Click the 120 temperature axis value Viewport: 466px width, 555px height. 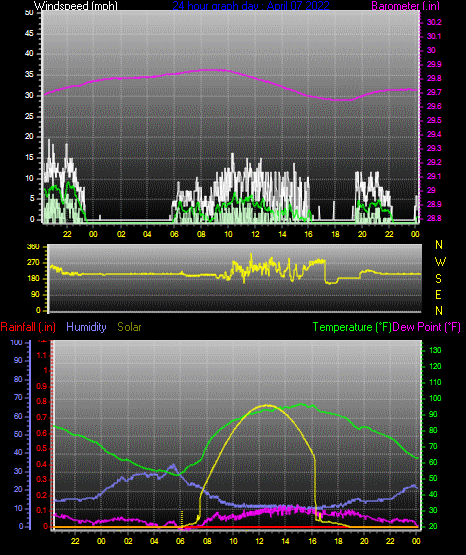pos(435,366)
